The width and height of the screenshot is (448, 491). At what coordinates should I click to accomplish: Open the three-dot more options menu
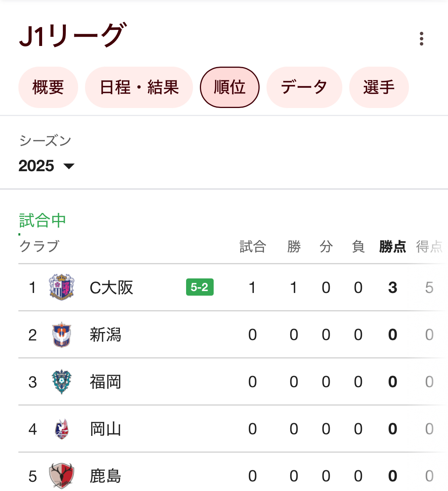[421, 39]
